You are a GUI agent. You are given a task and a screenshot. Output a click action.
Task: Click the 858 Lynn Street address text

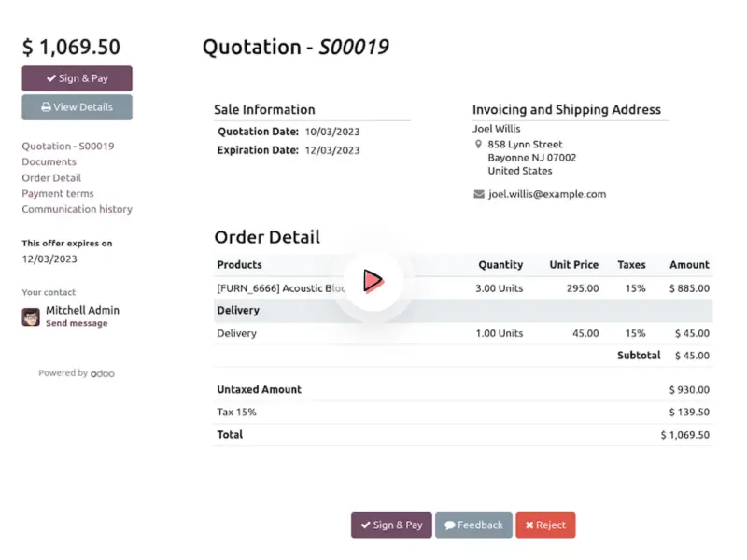tap(525, 145)
